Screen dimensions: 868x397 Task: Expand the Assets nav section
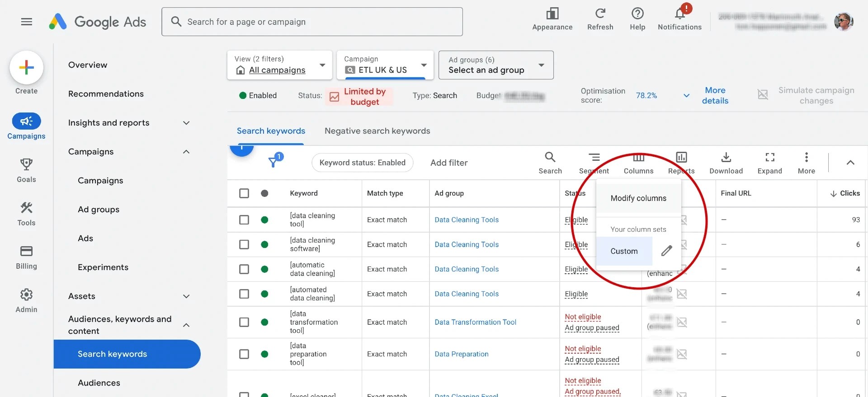click(186, 296)
